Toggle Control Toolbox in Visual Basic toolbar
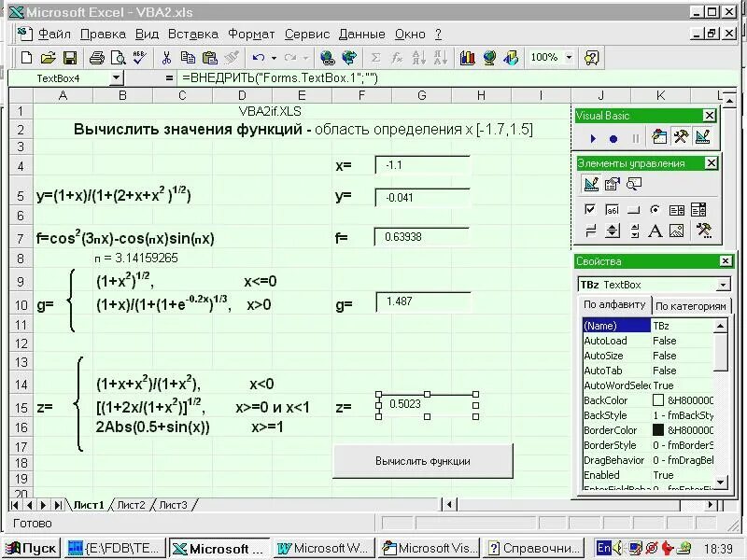Image resolution: width=747 pixels, height=560 pixels. pos(681,137)
